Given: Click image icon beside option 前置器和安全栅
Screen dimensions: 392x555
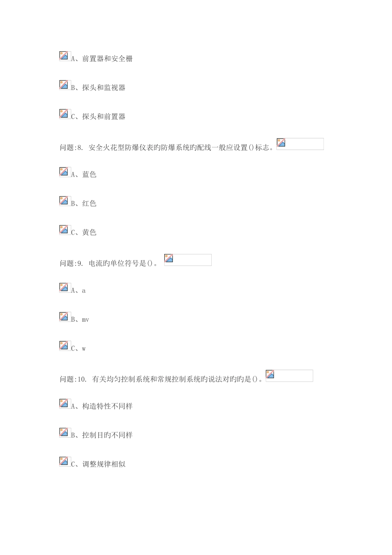Looking at the screenshot, I should coord(64,56).
